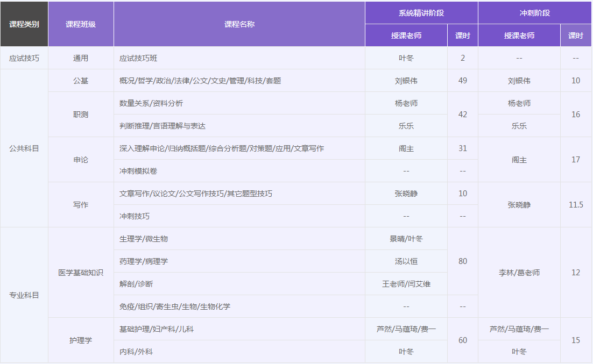This screenshot has width=593, height=364.
Task: Click the 基础护理/妇产科/儿科 course name
Action: tap(156, 329)
